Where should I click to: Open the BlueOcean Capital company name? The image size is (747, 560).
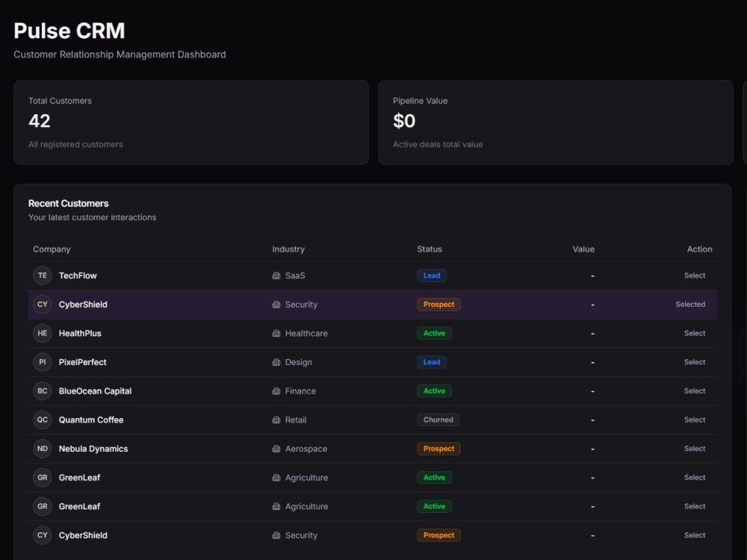click(x=96, y=391)
